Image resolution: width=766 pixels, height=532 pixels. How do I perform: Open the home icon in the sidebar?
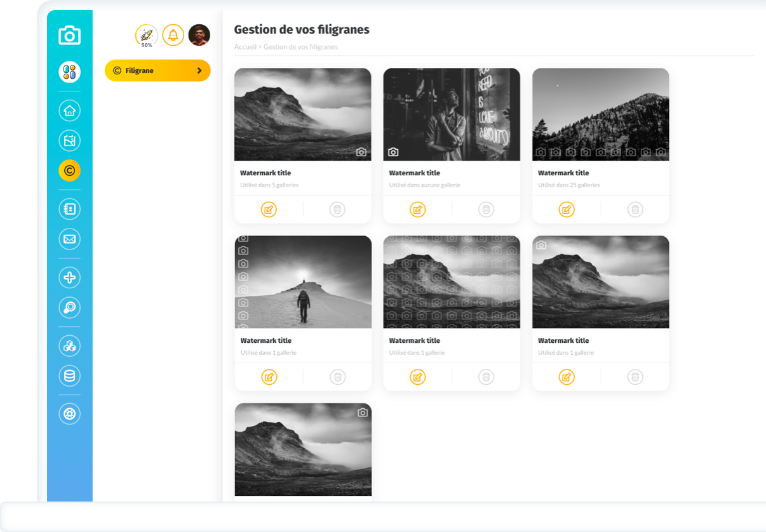pyautogui.click(x=69, y=110)
